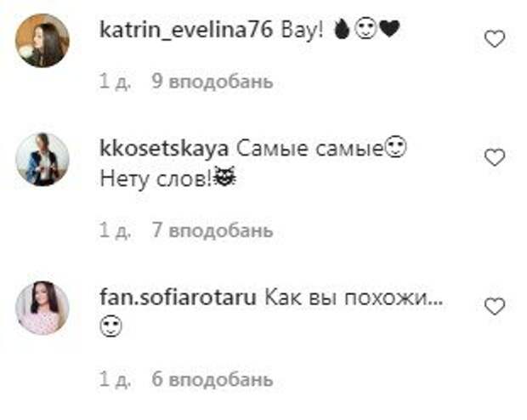The image size is (527, 420).
Task: Click the flame emoji in first comment
Action: point(343,29)
